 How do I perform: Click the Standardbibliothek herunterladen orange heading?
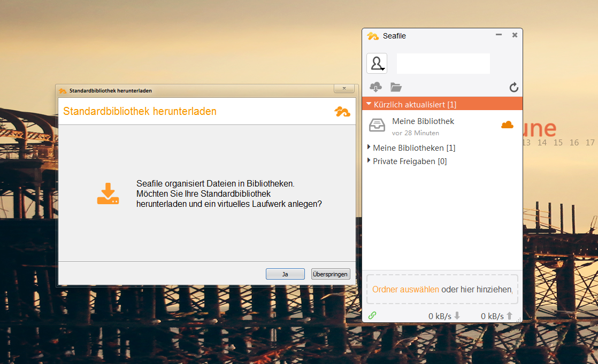point(140,111)
